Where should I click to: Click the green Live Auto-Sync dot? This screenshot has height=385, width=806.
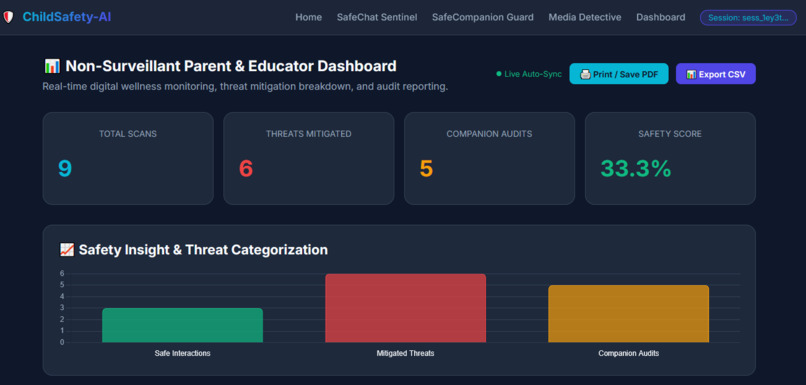[x=499, y=74]
